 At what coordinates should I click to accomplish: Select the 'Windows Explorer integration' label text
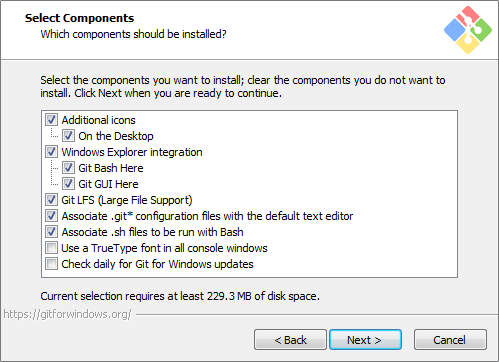point(132,152)
